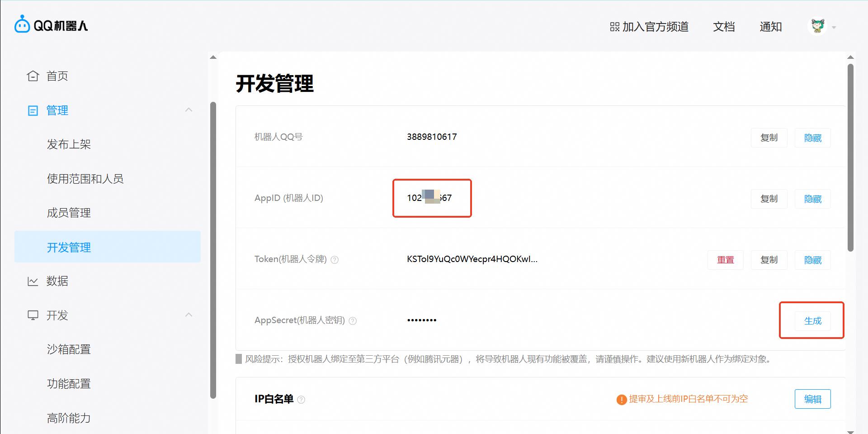Collapse the 开发 section chevron
This screenshot has height=434, width=868.
[189, 315]
